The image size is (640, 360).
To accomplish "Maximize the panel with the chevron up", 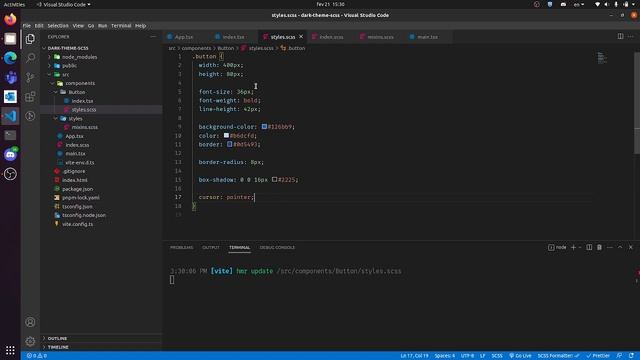I will pyautogui.click(x=620, y=247).
